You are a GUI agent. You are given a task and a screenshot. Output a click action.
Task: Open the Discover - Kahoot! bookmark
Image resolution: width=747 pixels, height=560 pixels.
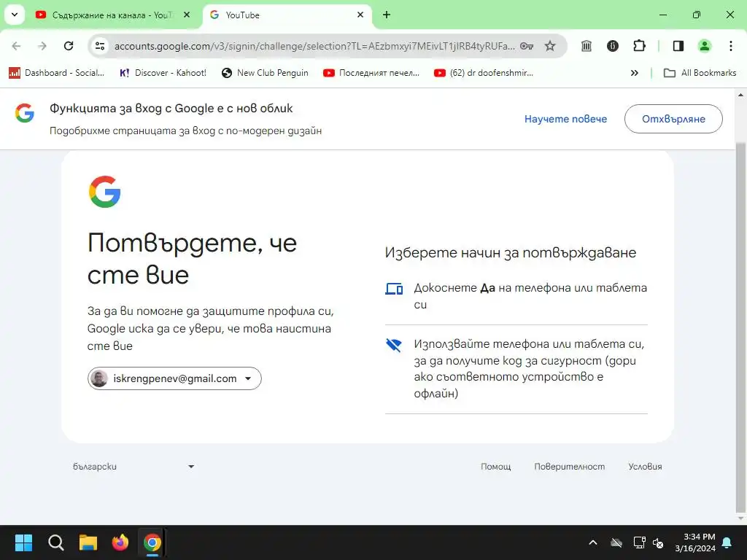[x=163, y=73]
